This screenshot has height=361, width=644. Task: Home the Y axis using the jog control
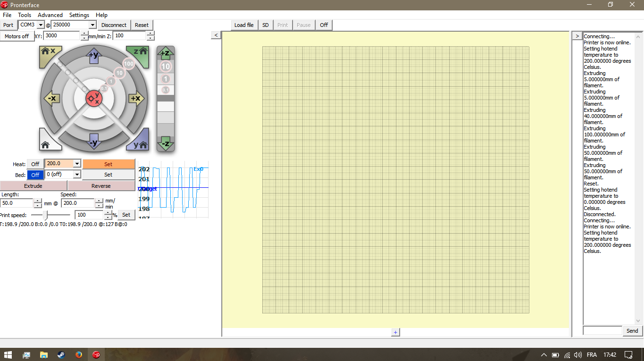click(x=139, y=142)
